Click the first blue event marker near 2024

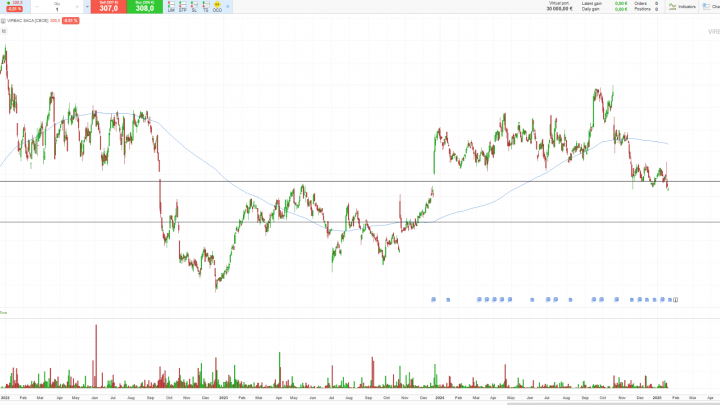[x=432, y=298]
